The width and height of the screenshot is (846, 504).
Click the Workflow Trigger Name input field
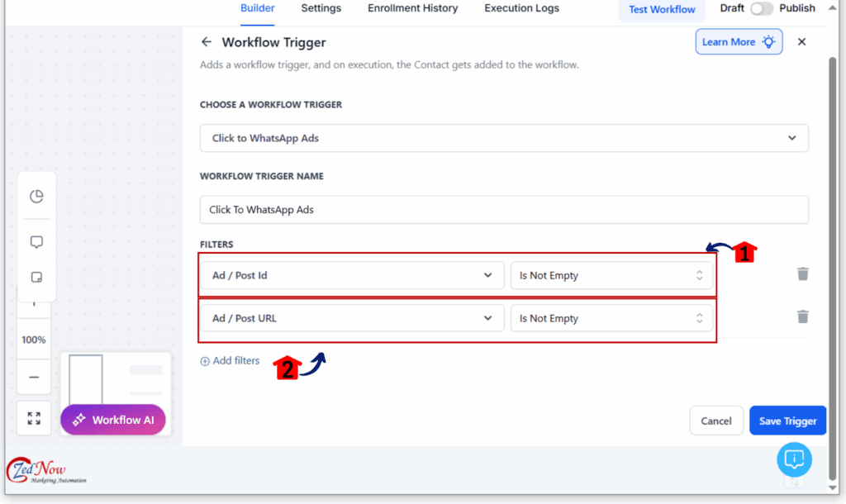point(504,210)
